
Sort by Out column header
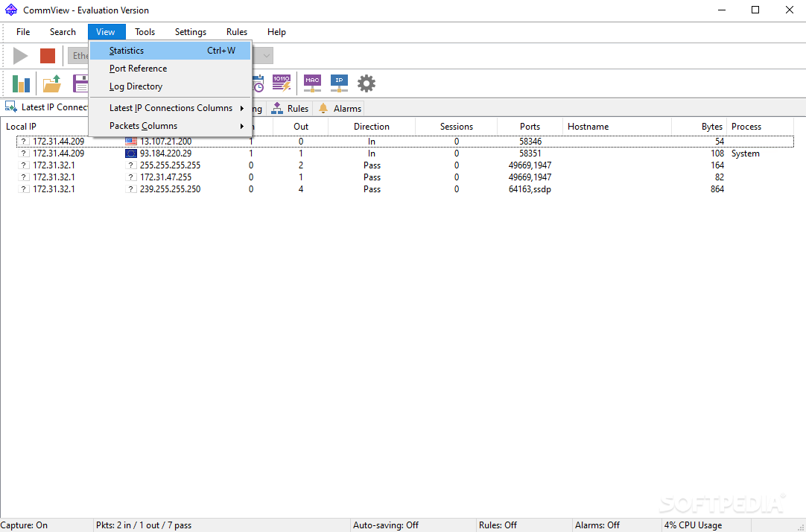(x=301, y=127)
